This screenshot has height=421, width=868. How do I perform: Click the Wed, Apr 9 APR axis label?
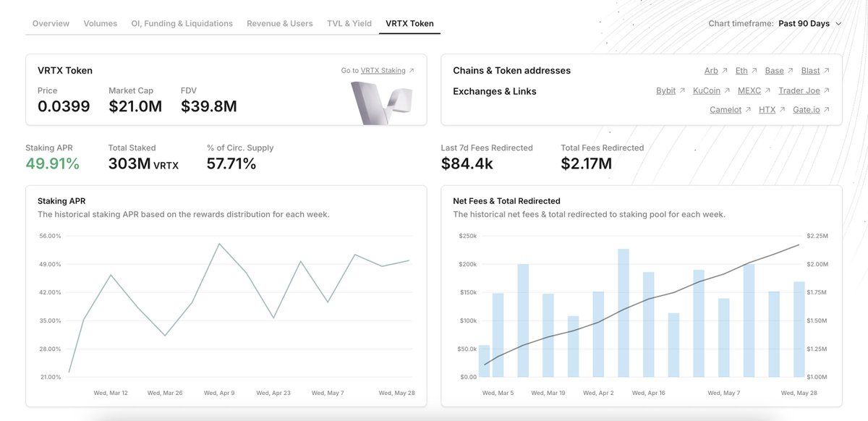(219, 393)
